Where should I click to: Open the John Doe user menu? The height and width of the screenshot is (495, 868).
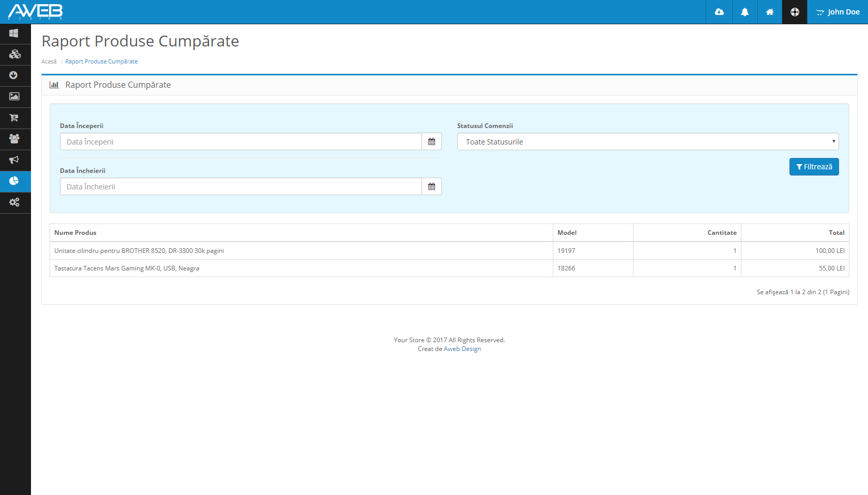(x=838, y=12)
